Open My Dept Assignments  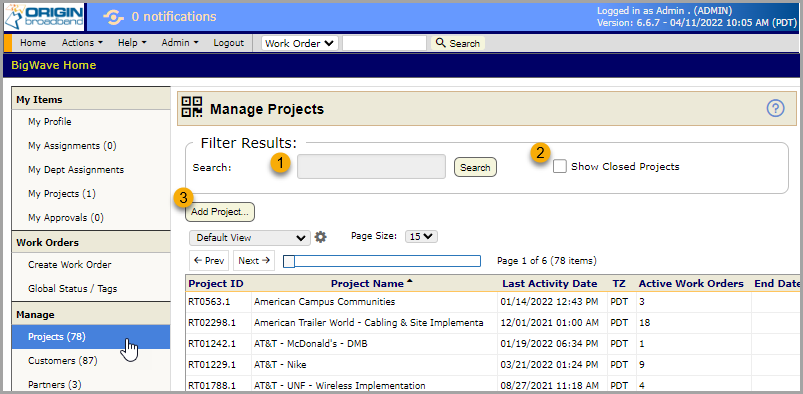pyautogui.click(x=76, y=170)
